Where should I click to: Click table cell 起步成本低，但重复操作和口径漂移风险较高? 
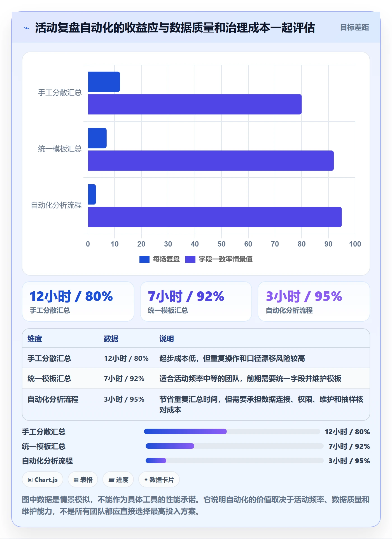232,358
